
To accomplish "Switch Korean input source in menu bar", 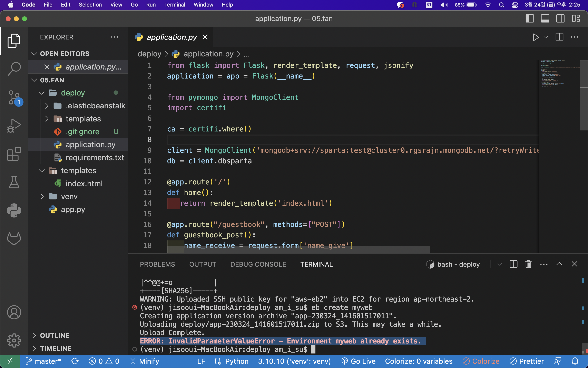I will pos(429,5).
